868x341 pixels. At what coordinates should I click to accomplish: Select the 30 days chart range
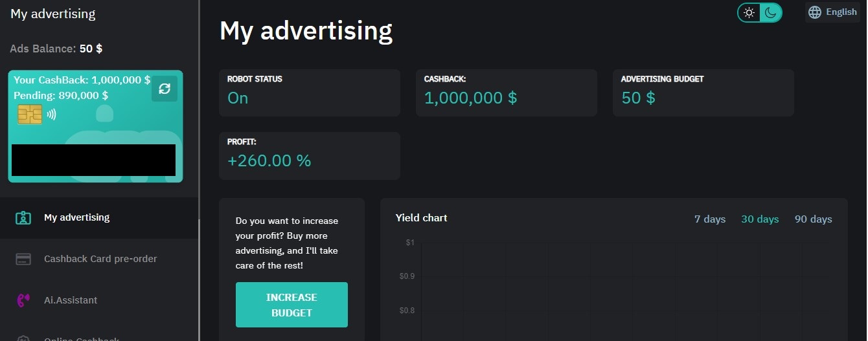[760, 219]
